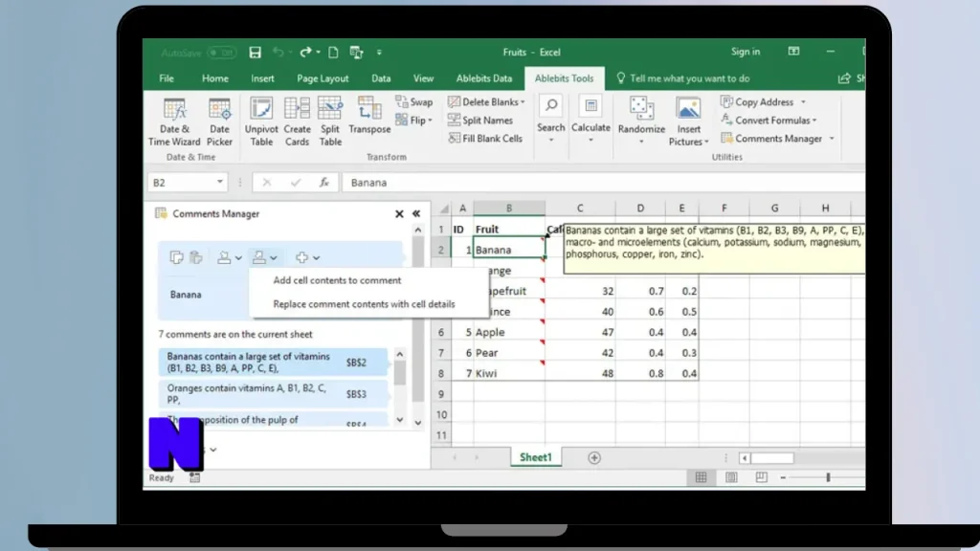Switch to the Home tab
This screenshot has height=551, width=980.
[215, 78]
